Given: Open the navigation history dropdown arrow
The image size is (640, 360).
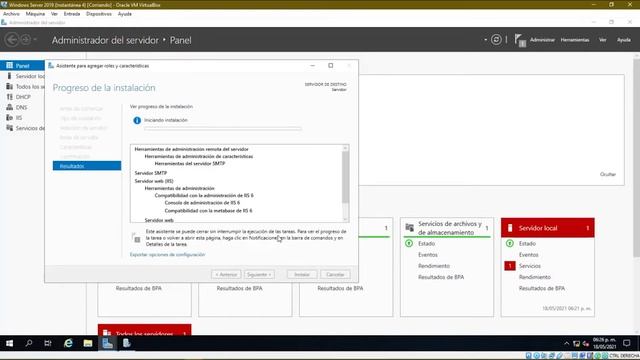Looking at the screenshot, I should (x=35, y=40).
